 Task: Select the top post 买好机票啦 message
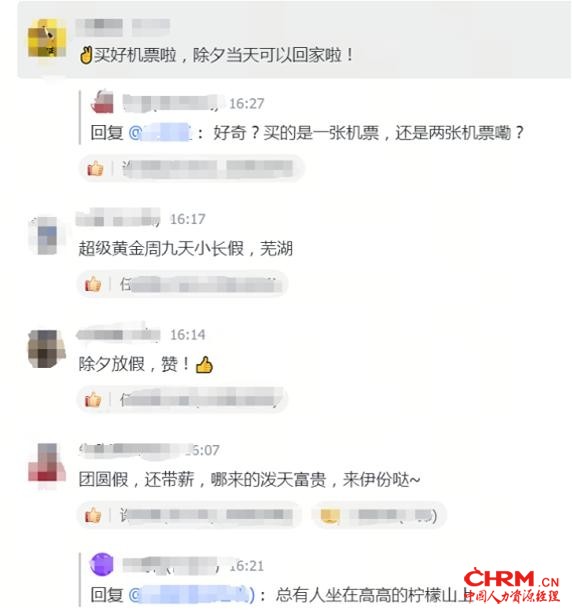coord(216,55)
